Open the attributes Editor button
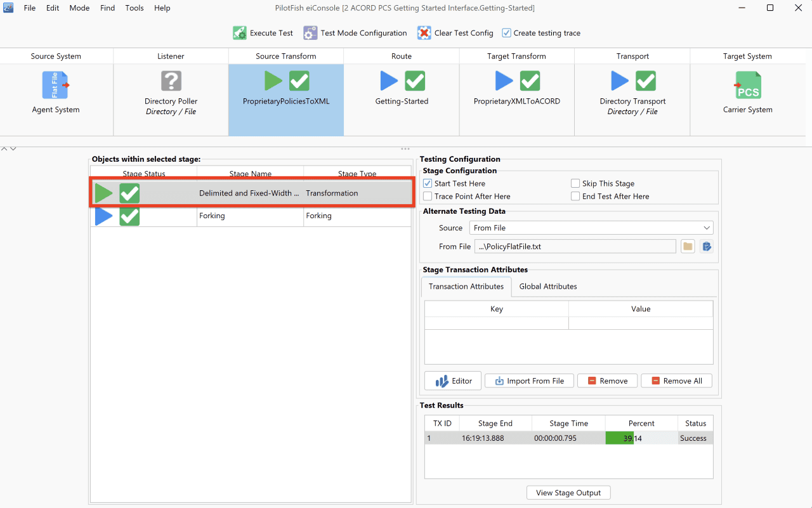The image size is (812, 508). tap(453, 381)
